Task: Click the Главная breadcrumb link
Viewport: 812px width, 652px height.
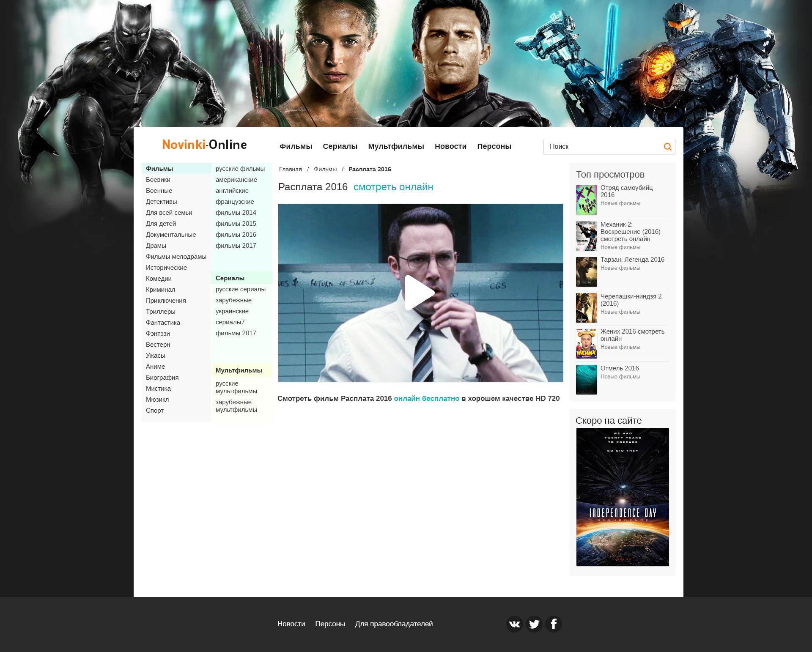Action: tap(290, 169)
